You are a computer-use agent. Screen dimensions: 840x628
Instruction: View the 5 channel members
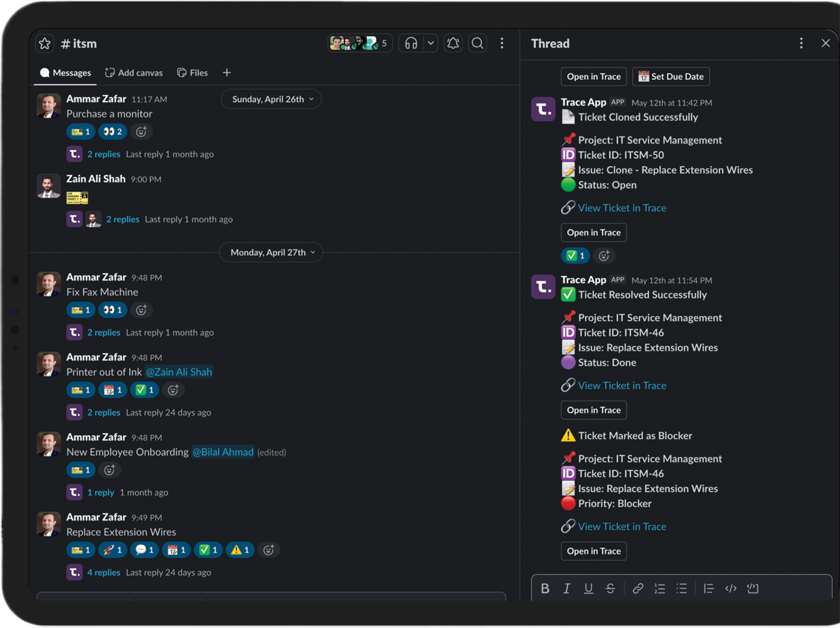point(360,43)
